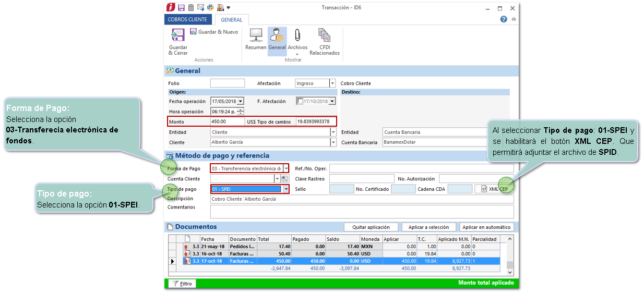Click the Aplicar en automático button
Image resolution: width=644 pixels, height=293 pixels.
(486, 227)
